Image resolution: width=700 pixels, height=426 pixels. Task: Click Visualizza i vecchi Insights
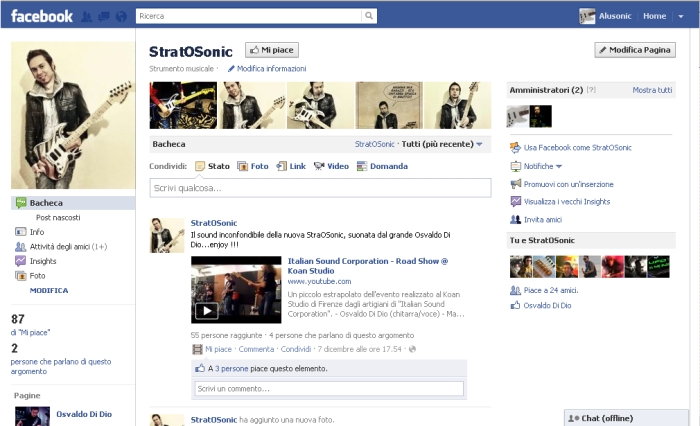point(567,202)
